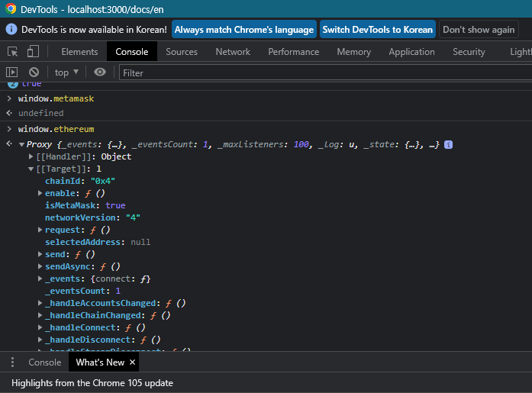
Task: Expand the request function property
Action: coord(40,230)
